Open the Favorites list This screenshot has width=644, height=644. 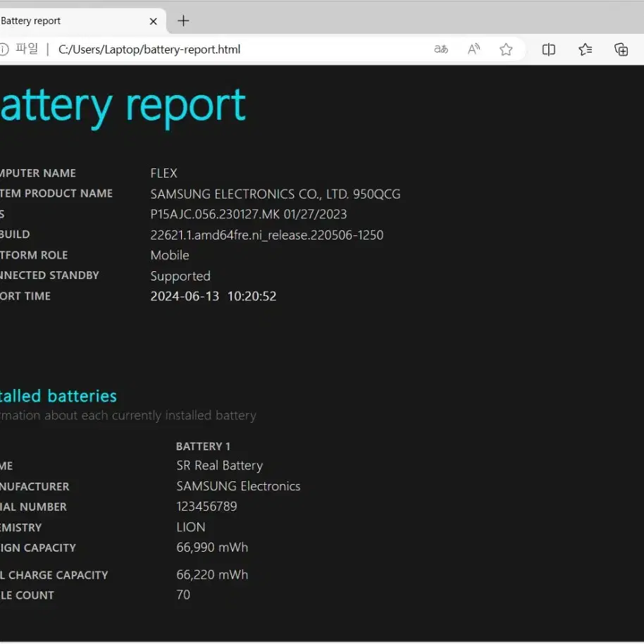click(x=586, y=49)
